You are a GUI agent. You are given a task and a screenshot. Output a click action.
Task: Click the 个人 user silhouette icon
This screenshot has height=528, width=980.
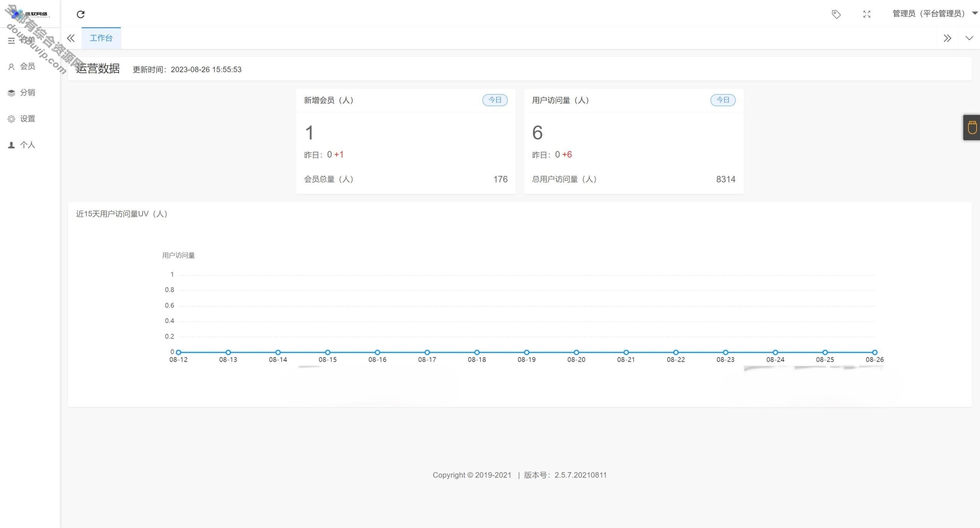11,145
